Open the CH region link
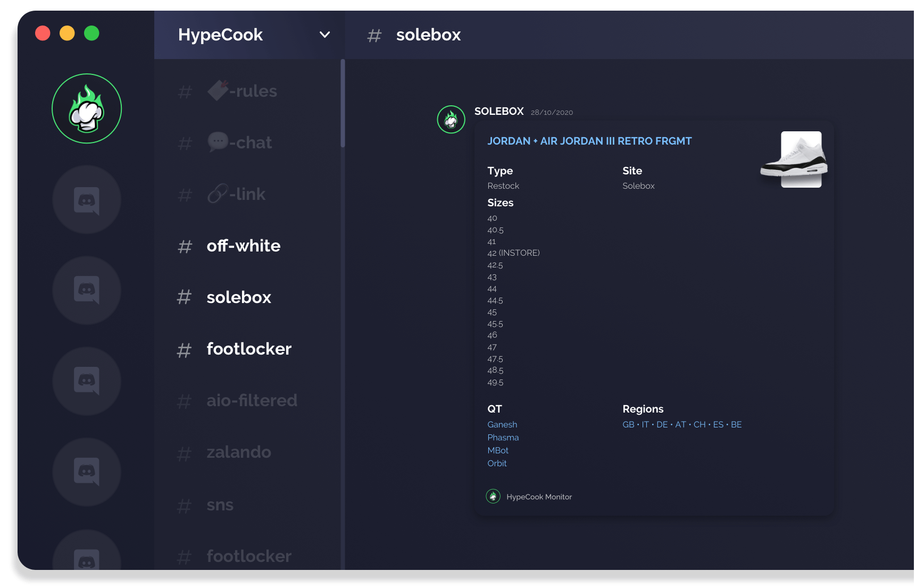 pos(700,424)
